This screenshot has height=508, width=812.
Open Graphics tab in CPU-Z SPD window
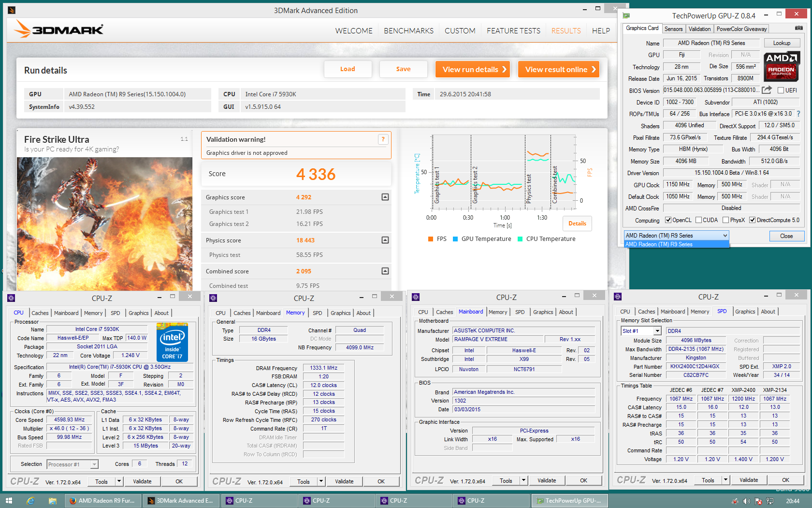745,312
